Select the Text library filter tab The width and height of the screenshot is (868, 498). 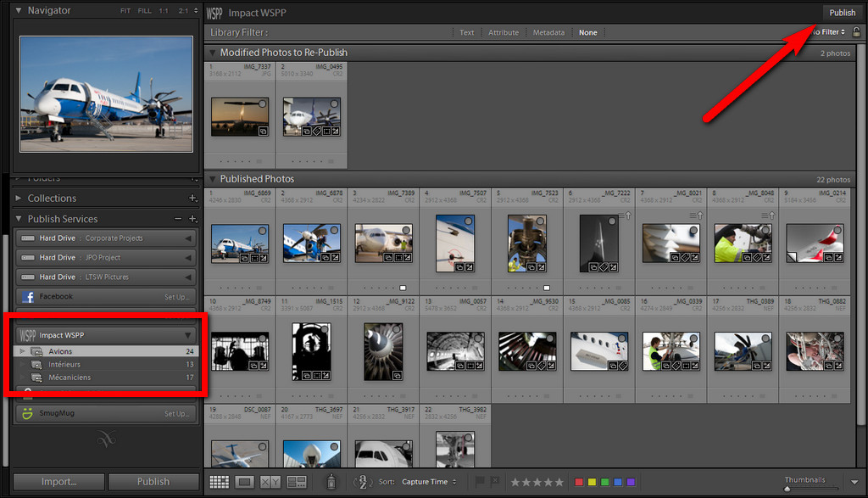[x=467, y=33]
